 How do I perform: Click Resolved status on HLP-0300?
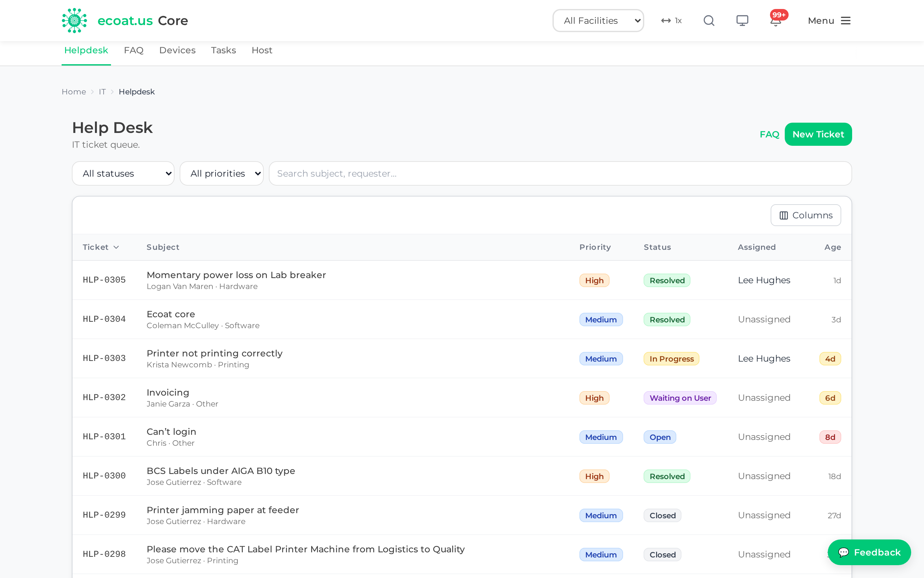point(667,476)
